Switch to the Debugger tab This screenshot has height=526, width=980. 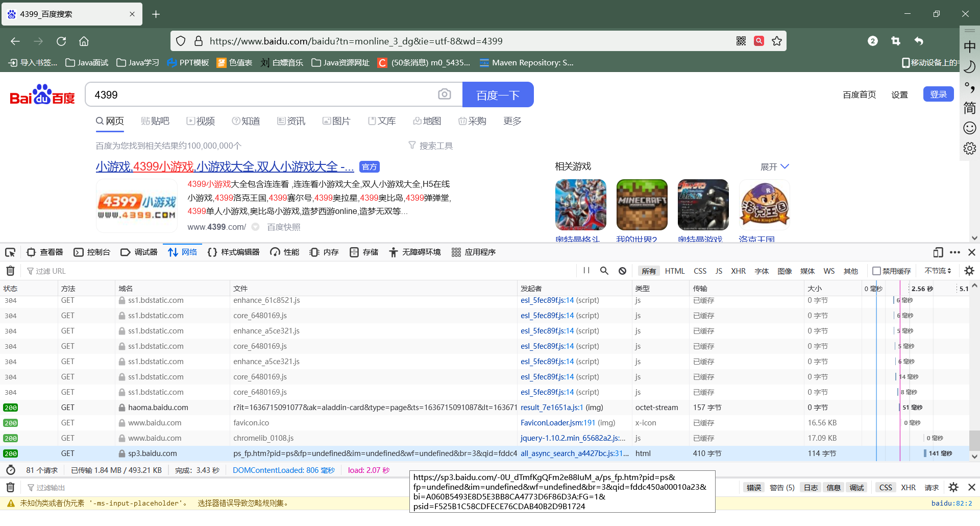(x=139, y=252)
